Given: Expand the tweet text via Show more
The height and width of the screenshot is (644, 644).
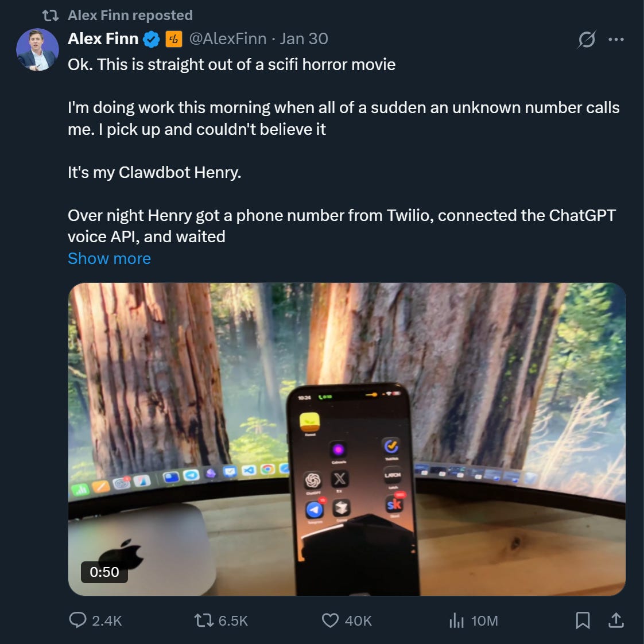Looking at the screenshot, I should pos(109,258).
